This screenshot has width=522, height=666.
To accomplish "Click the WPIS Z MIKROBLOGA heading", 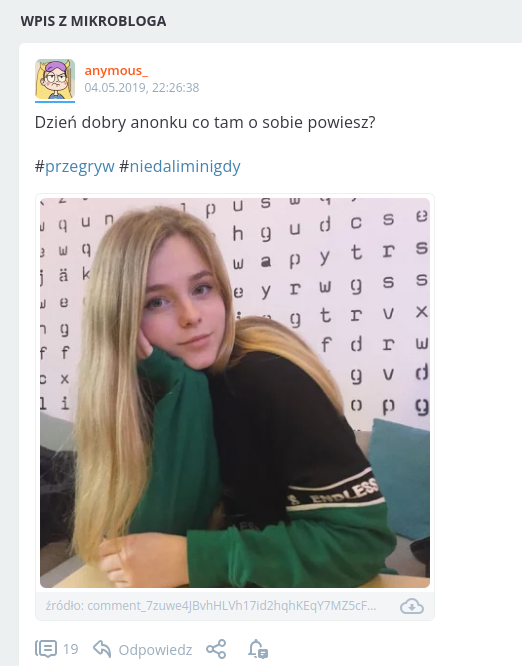I will coord(93,21).
